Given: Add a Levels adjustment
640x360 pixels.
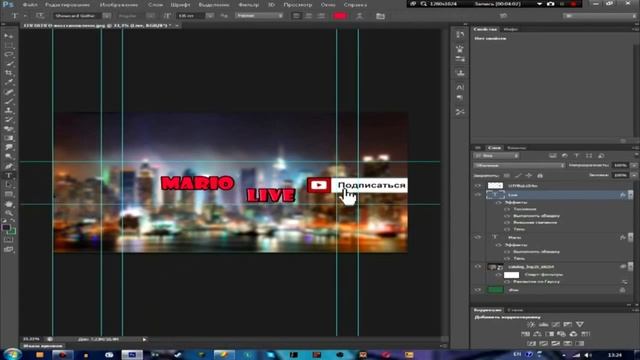Looking at the screenshot, I should pos(543,324).
